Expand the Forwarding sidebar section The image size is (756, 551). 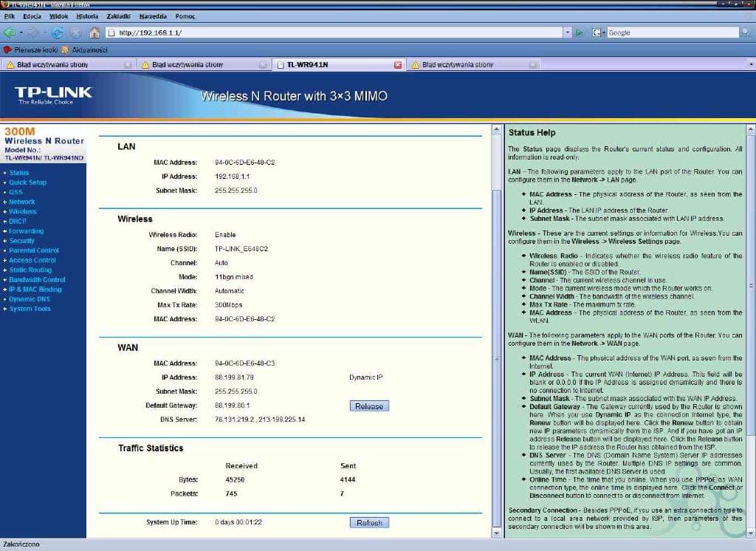point(26,231)
